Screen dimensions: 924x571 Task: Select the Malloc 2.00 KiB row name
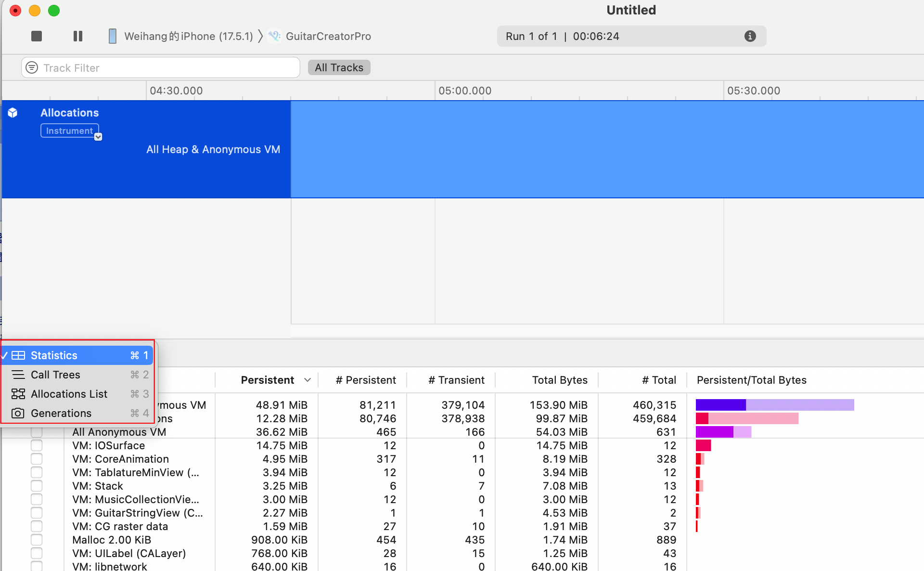(x=112, y=540)
